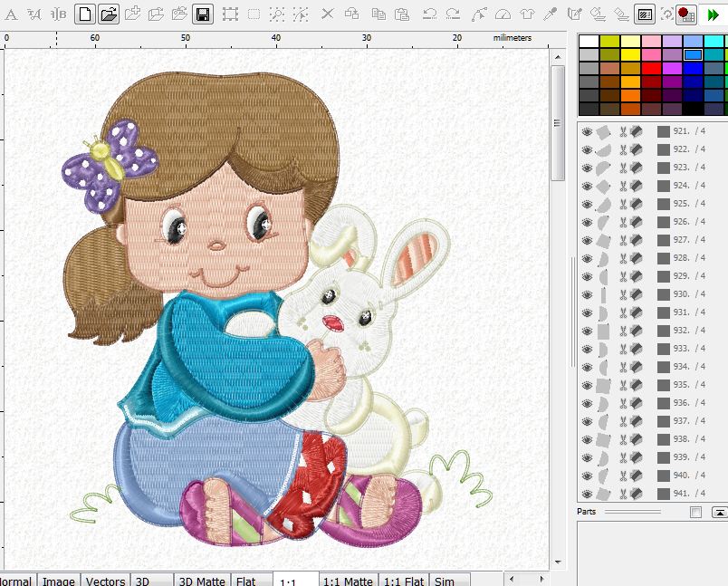Tick the checkbox beside the Parts label
The width and height of the screenshot is (728, 586).
695,513
